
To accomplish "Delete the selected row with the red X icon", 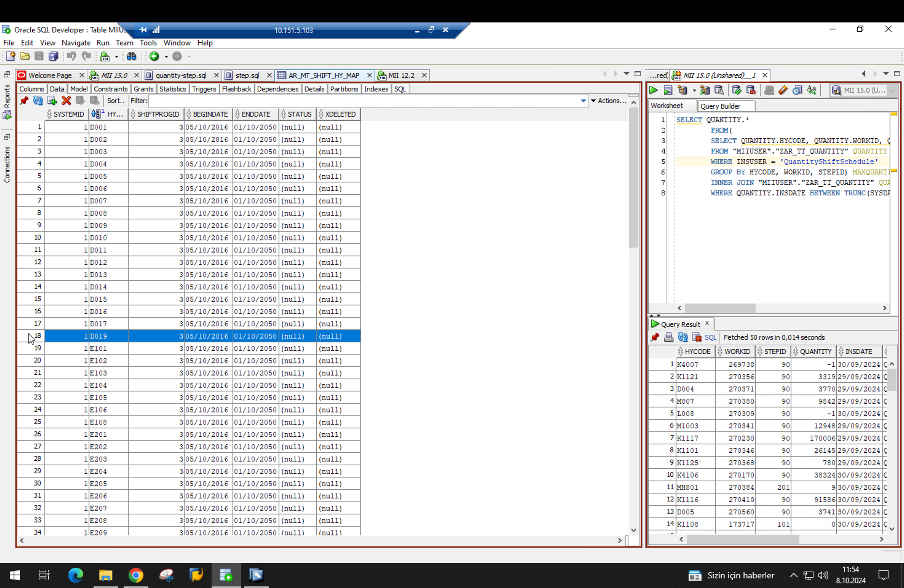I will (66, 101).
